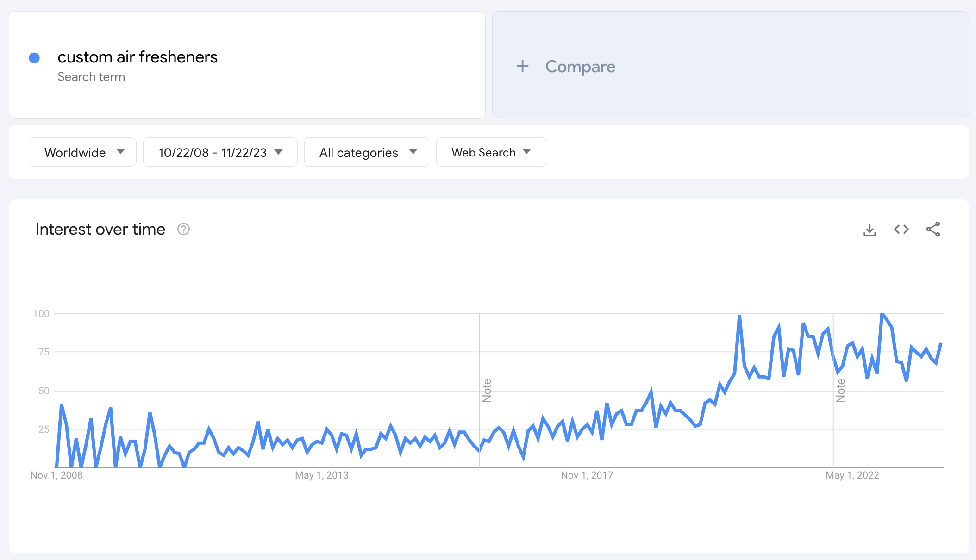Click the blue dot color indicator
This screenshot has height=560, width=976.
34,58
